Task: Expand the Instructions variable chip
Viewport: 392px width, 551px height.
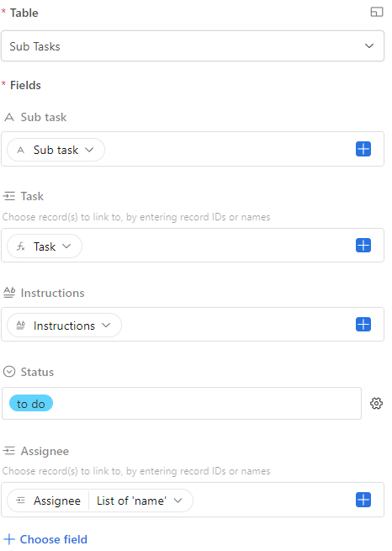Action: (64, 326)
